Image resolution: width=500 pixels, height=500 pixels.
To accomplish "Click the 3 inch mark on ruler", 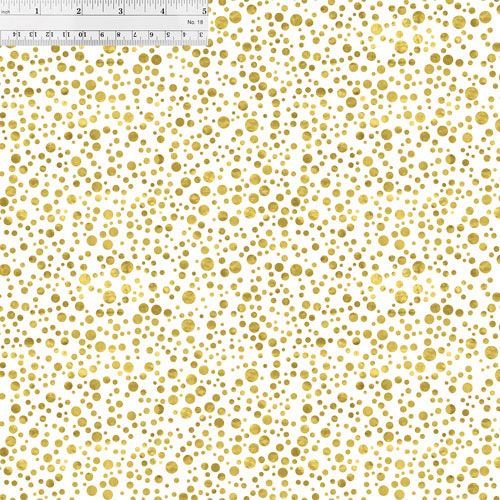I will (x=120, y=11).
